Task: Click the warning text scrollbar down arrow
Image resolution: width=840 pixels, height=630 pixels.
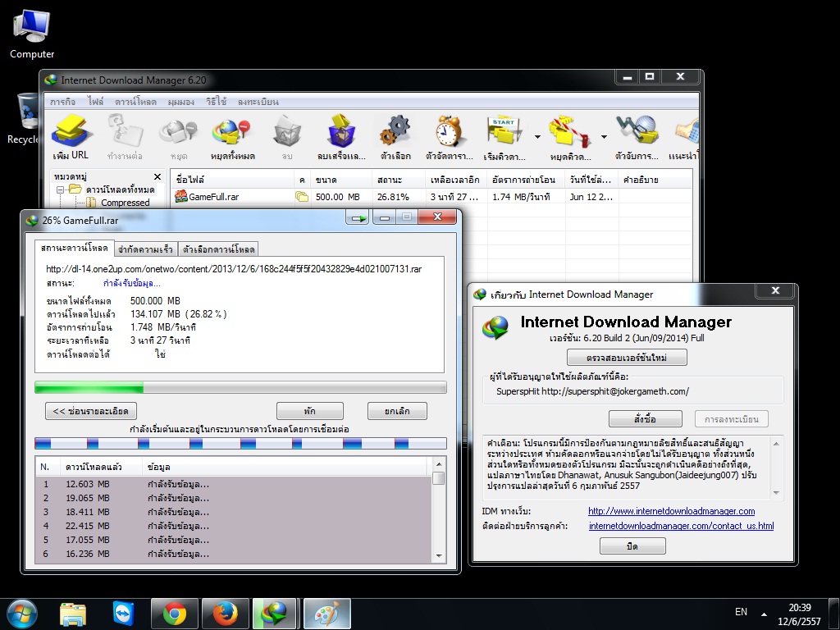Action: (x=776, y=493)
